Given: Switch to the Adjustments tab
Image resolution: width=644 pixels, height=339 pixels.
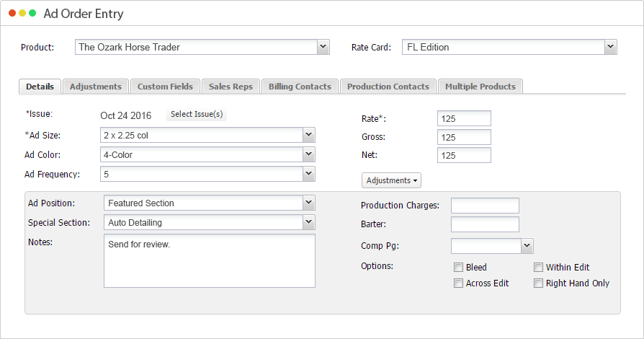Looking at the screenshot, I should point(96,87).
